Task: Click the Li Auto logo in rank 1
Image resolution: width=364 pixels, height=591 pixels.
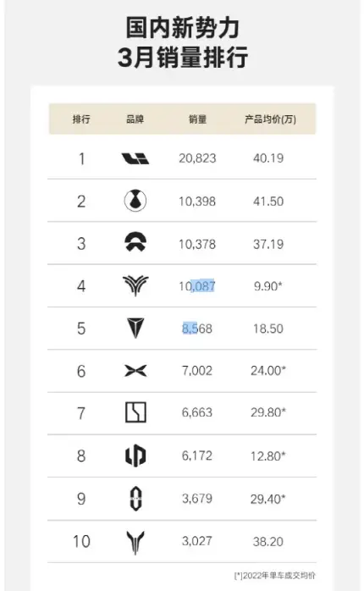Action: click(135, 158)
